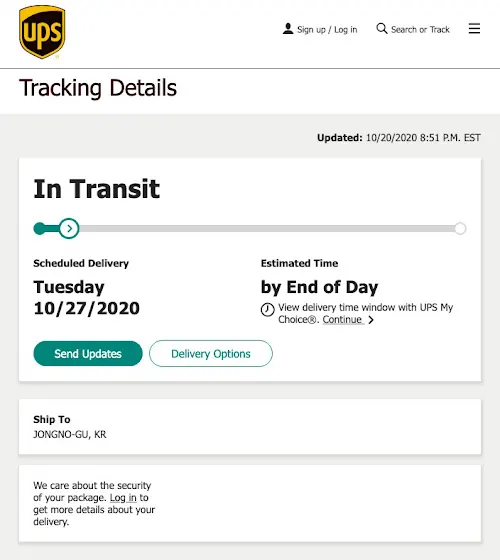Click the Ship To JONGNO-GU, KR card
Viewport: 500px width, 560px height.
[x=250, y=427]
